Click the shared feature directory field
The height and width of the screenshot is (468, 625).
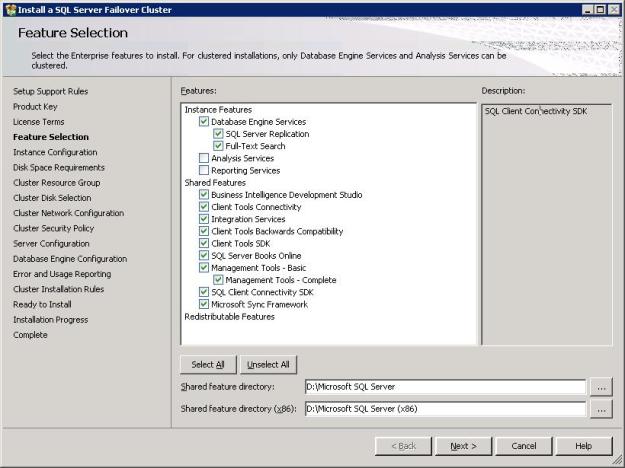pos(444,387)
